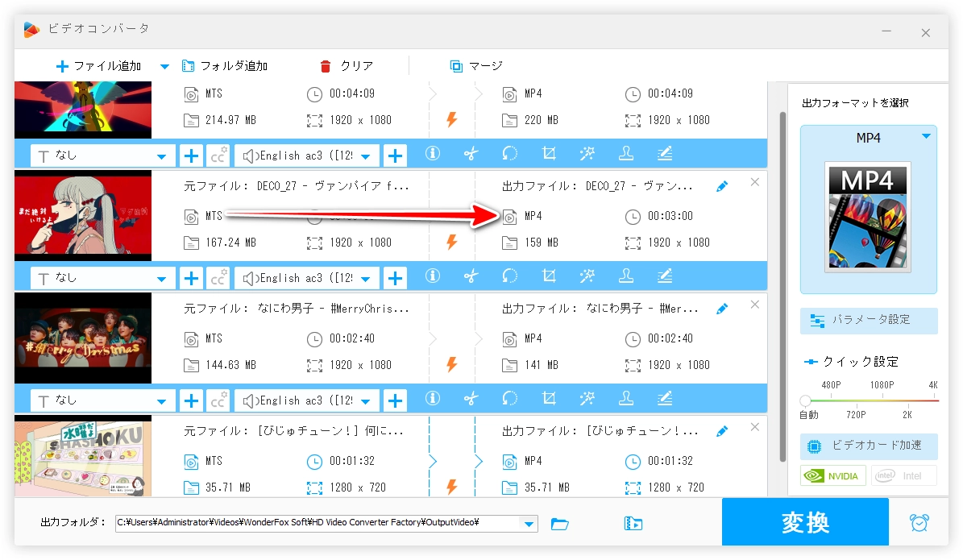Rename the なにわ男子 output file with pencil icon
This screenshot has height=560, width=963.
(722, 309)
